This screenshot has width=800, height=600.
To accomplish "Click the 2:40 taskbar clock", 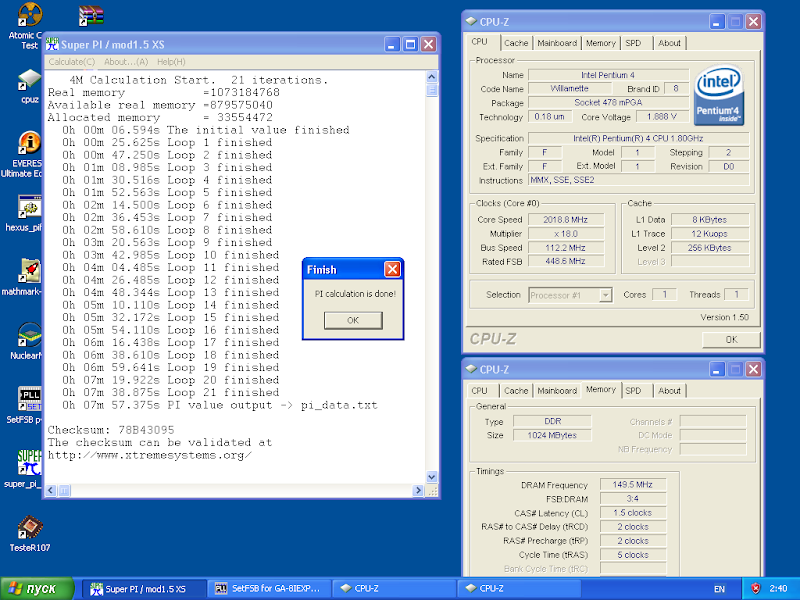I will tap(778, 589).
